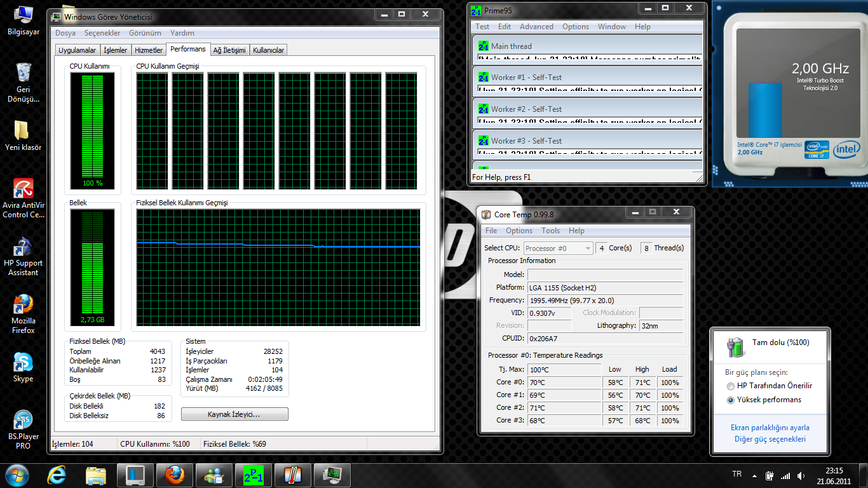Open Seçenekler menu in Task Manager

coord(102,33)
